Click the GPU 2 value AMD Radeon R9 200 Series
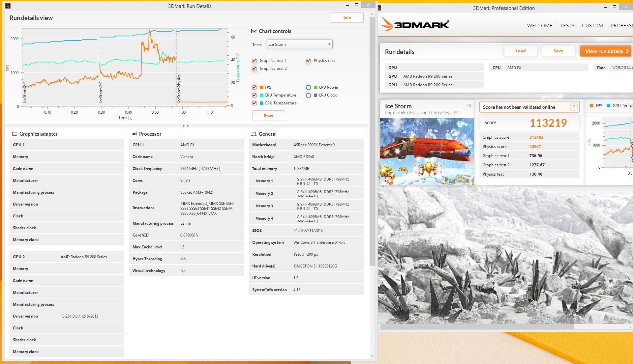This screenshot has width=633, height=364. (x=84, y=257)
